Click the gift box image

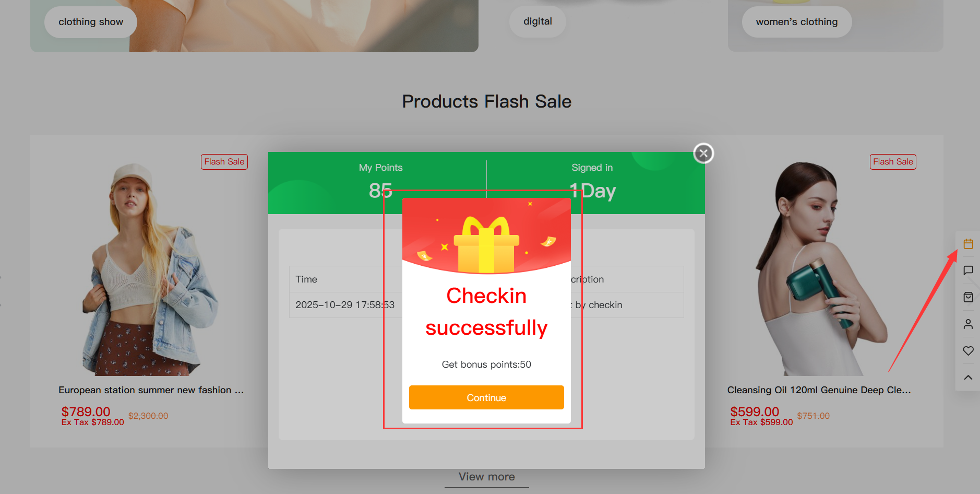[486, 244]
